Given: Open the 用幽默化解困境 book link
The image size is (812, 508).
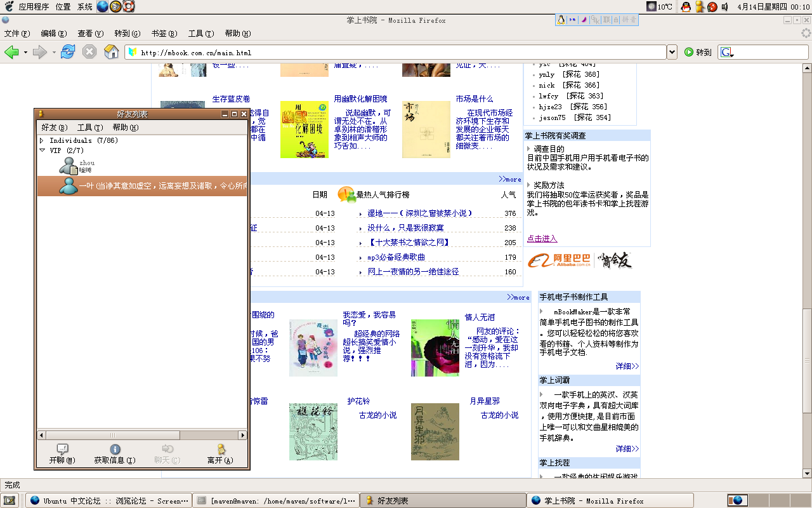Looking at the screenshot, I should (x=360, y=99).
